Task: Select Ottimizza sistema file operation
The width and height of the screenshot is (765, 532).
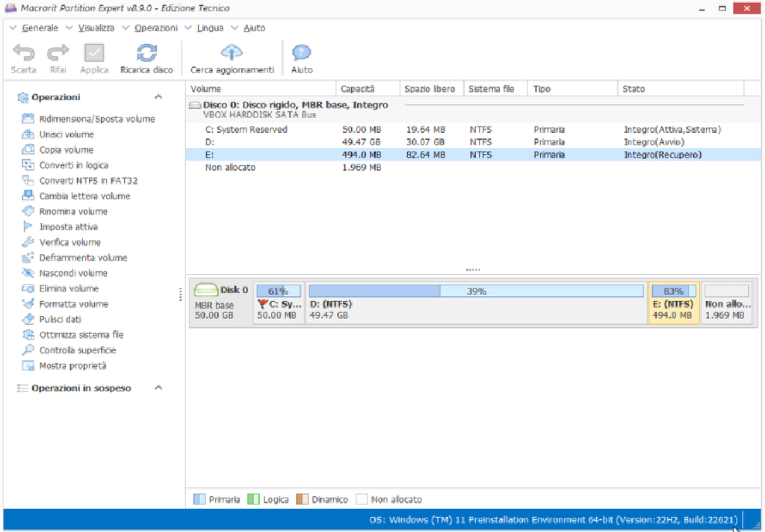Action: 72,335
